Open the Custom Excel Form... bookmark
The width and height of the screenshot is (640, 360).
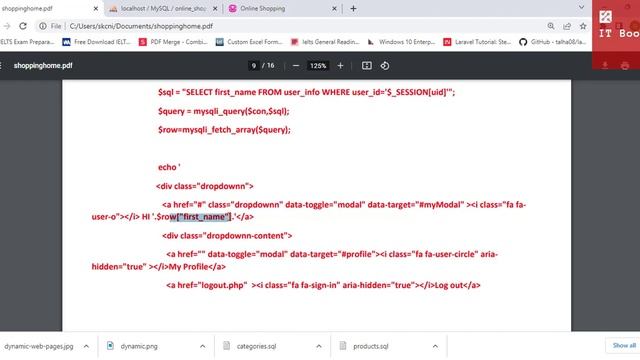tap(249, 42)
